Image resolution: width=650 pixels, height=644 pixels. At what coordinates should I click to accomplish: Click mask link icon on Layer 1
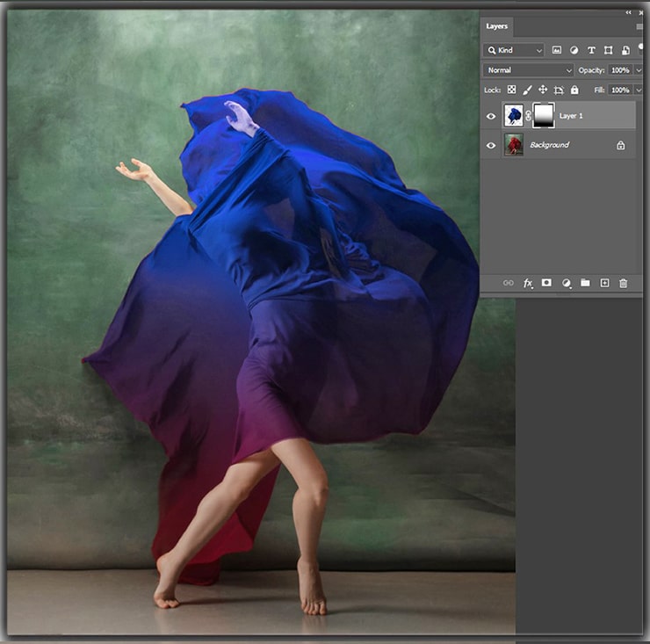(x=528, y=116)
